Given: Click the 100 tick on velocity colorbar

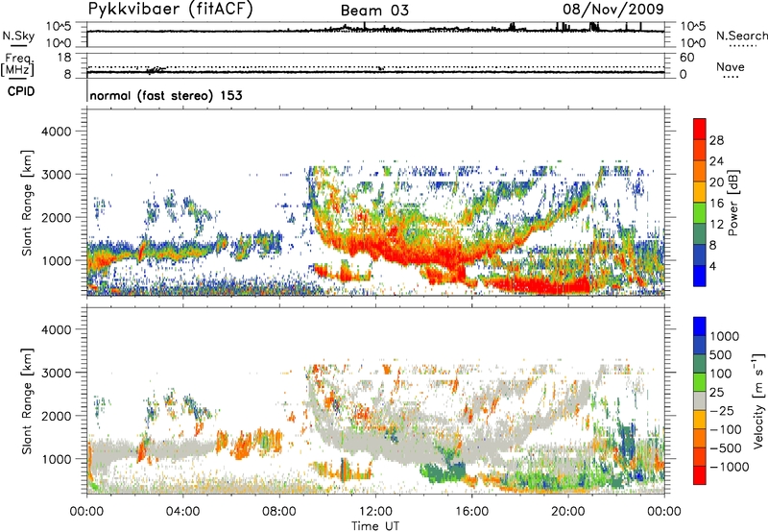Looking at the screenshot, I should pos(721,374).
